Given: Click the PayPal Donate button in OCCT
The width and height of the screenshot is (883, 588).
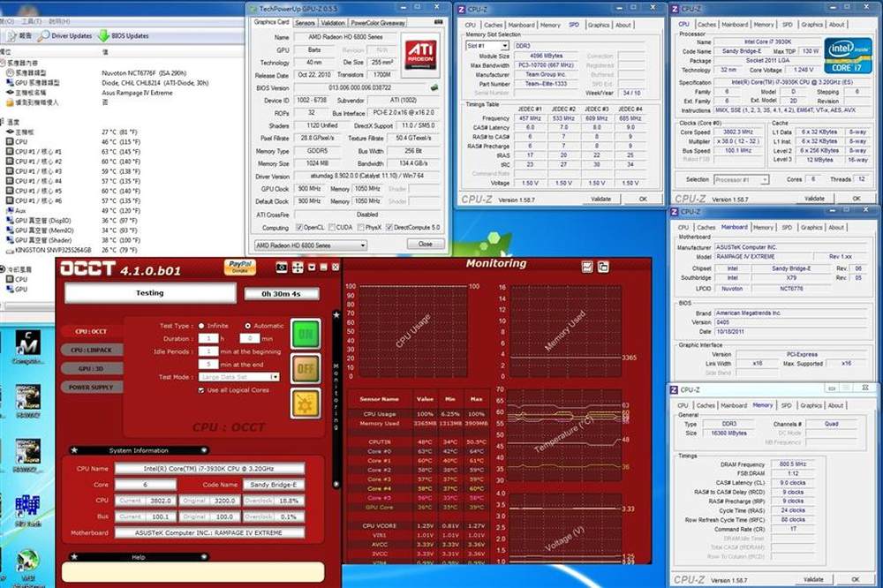Looking at the screenshot, I should (x=240, y=267).
